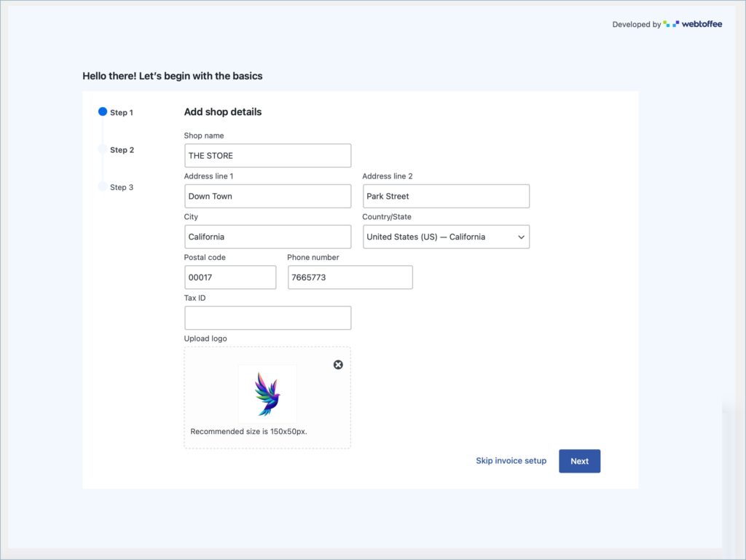
Task: Click the Address line 1 field
Action: point(267,197)
